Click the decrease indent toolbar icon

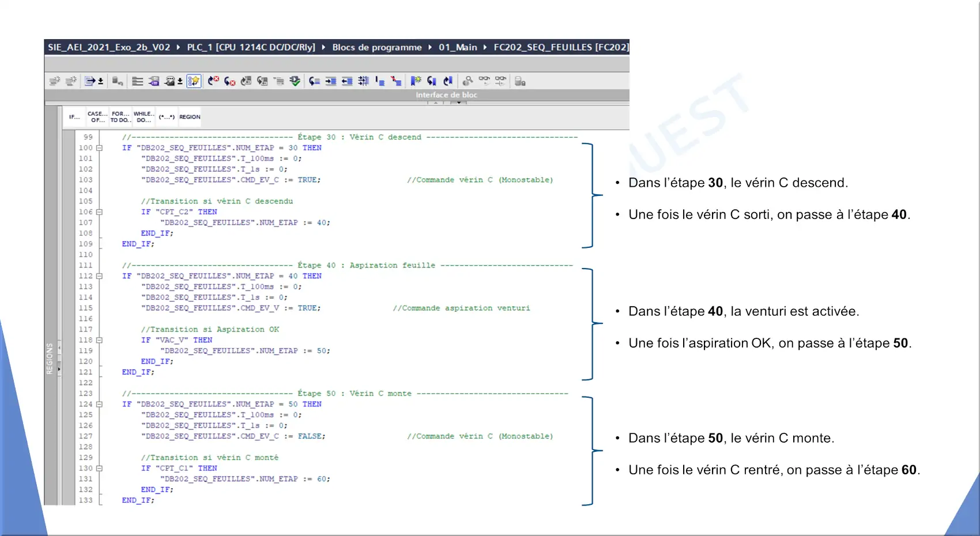[x=347, y=81]
